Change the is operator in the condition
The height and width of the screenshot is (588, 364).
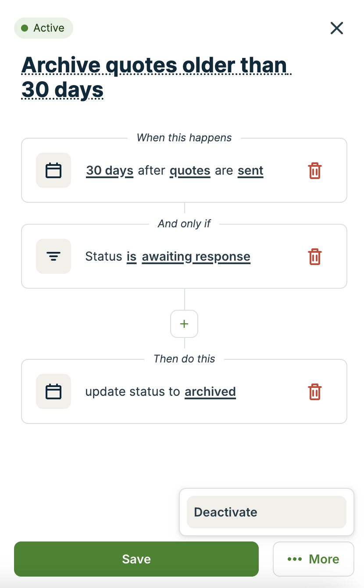click(x=131, y=256)
